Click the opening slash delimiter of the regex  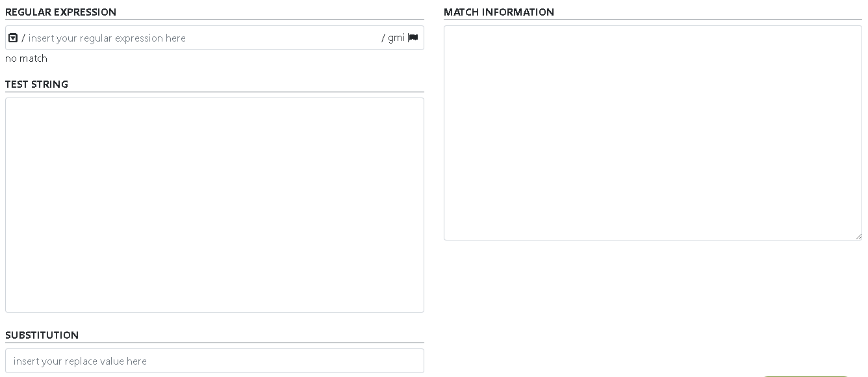tap(23, 38)
